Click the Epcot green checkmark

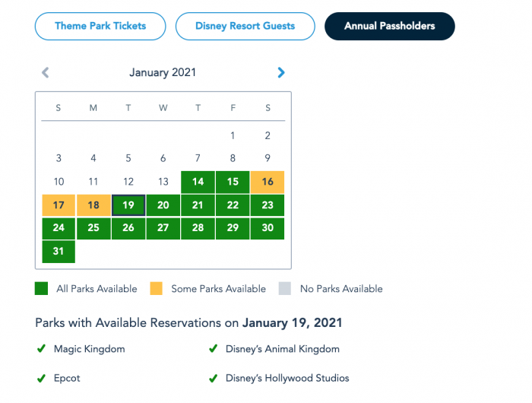(x=41, y=378)
